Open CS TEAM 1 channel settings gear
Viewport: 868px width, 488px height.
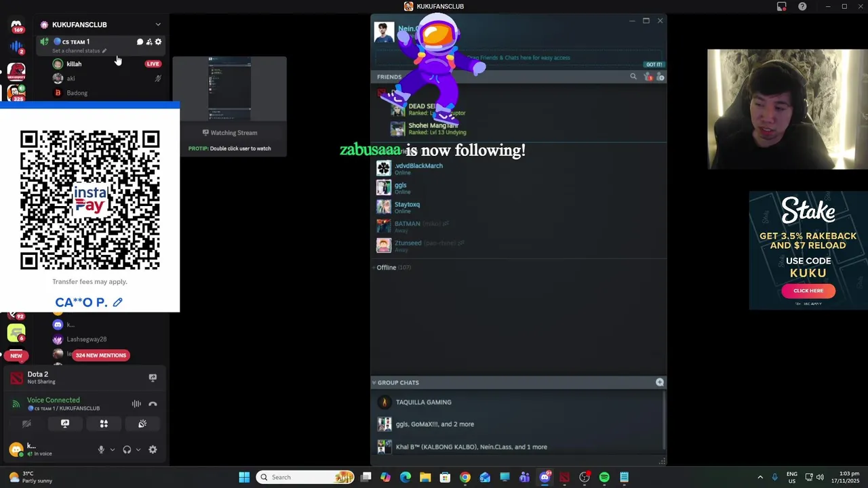tap(158, 42)
